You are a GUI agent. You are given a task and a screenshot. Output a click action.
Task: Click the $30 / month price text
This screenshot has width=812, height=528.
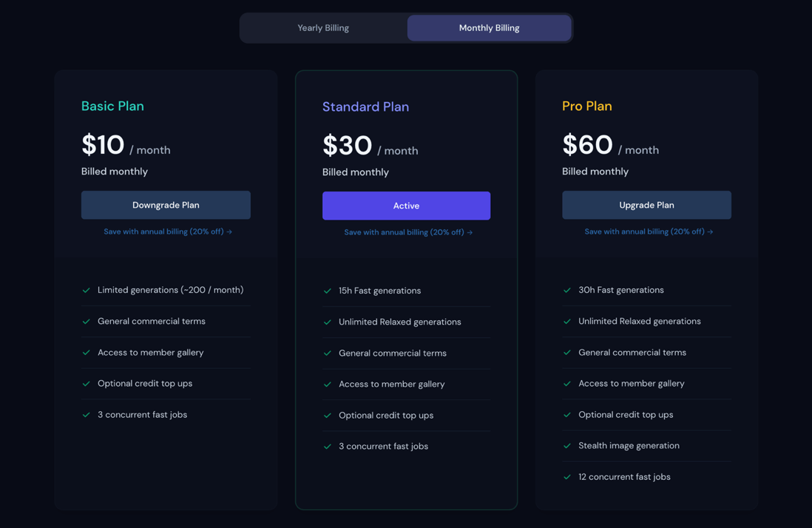point(371,146)
